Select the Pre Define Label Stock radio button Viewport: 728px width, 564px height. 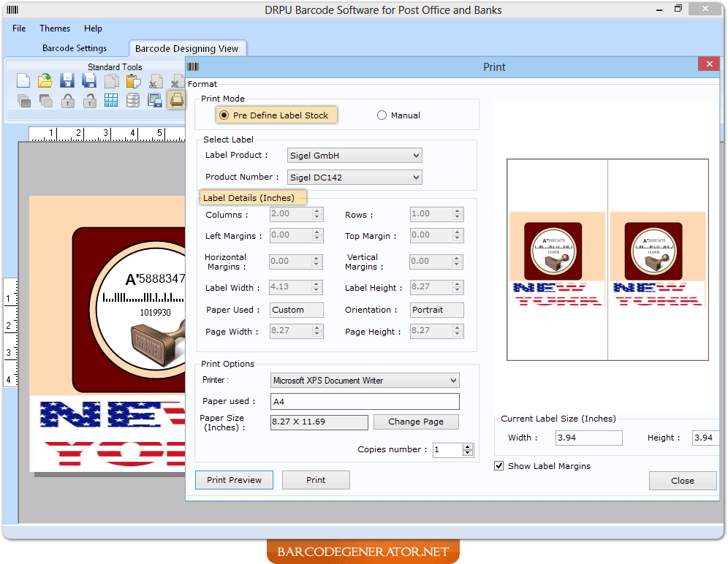(x=224, y=115)
